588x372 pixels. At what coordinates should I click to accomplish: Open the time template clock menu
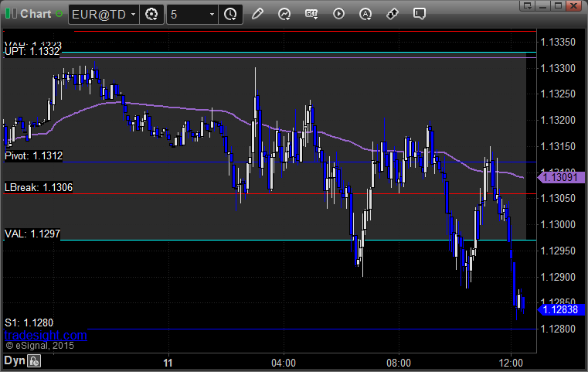230,15
